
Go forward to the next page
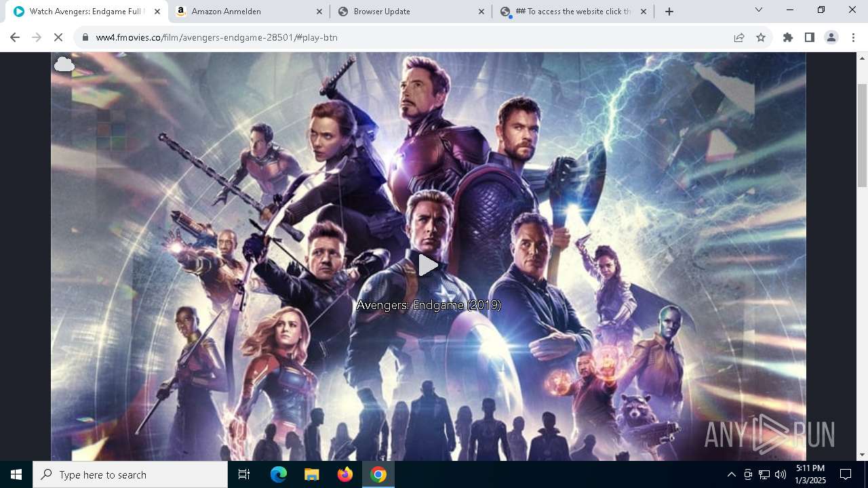37,37
